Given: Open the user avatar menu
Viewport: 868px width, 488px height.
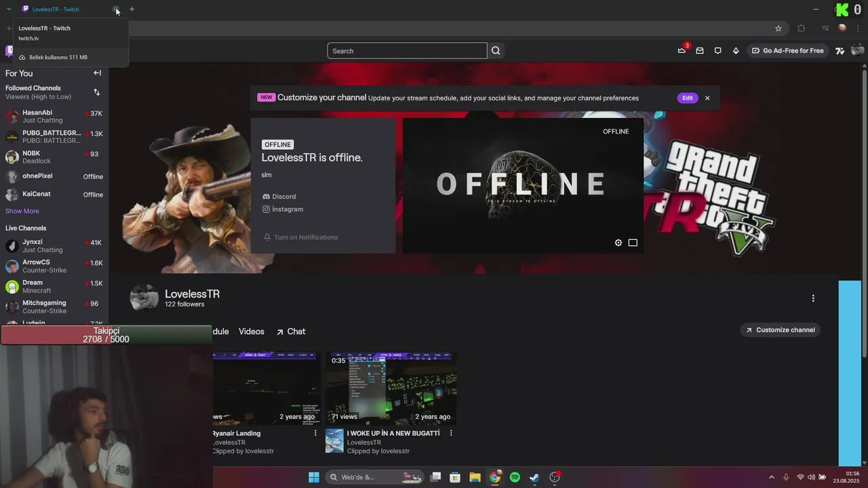Looking at the screenshot, I should point(857,51).
